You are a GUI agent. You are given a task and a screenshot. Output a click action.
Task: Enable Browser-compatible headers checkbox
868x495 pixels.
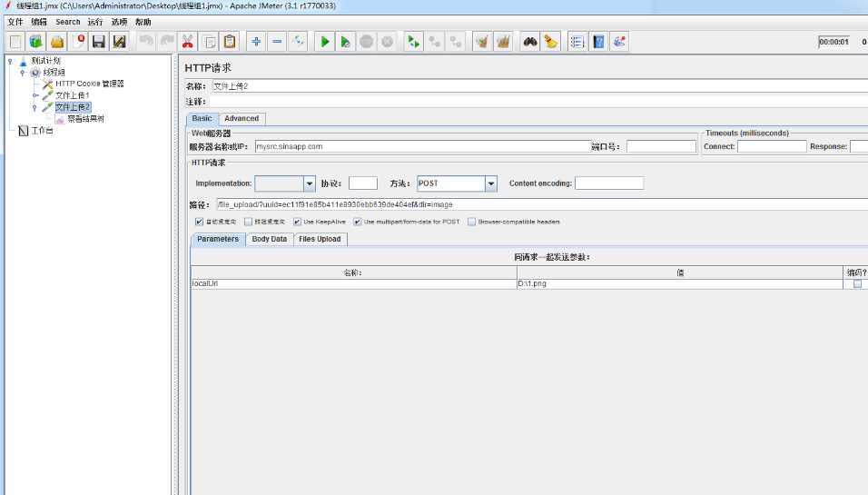click(471, 222)
